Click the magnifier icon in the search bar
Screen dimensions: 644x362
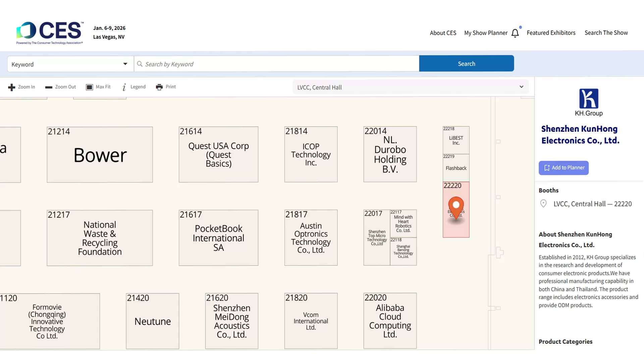[140, 64]
